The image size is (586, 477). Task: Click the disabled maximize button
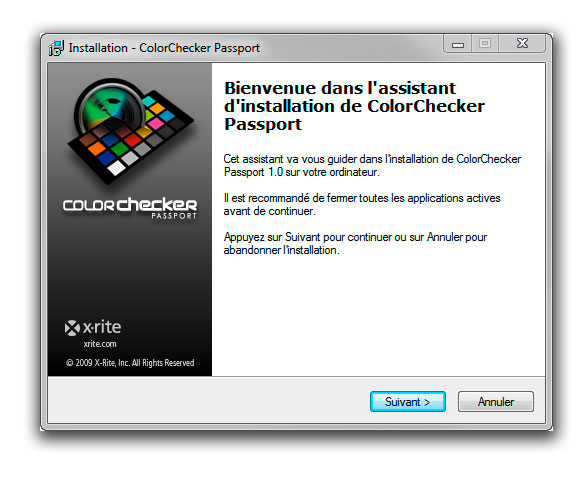485,43
